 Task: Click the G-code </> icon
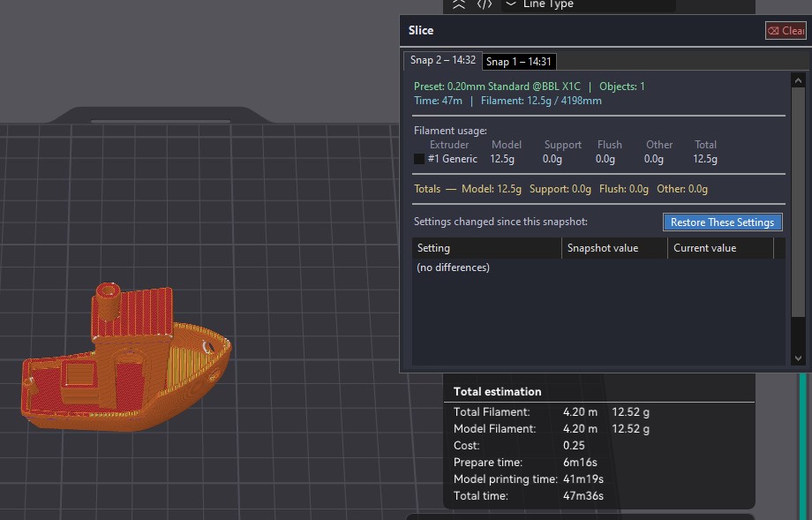click(485, 4)
